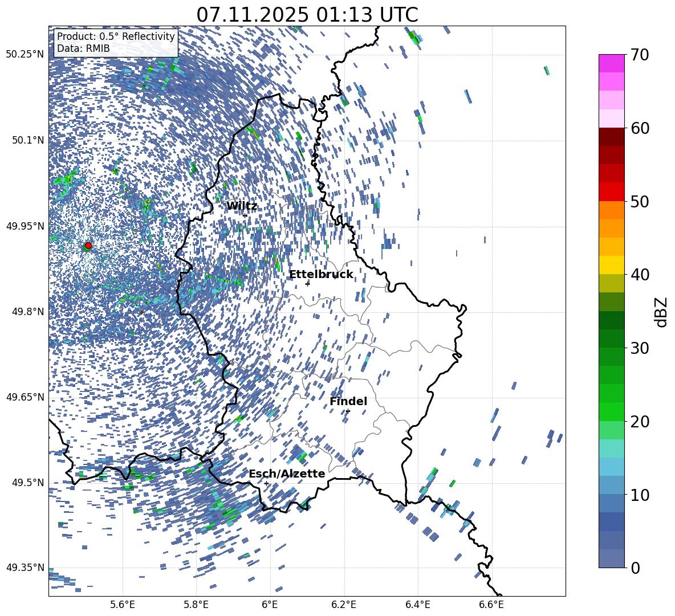Click the red radar site marker
Screen dimensions: 675x616
coord(88,246)
